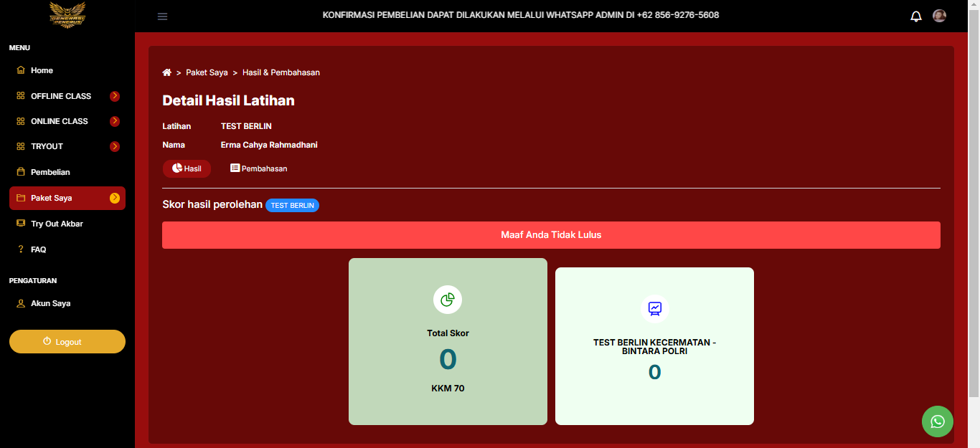Click the Maaf Anda Tidak Lulus banner
This screenshot has width=980, height=448.
[551, 235]
